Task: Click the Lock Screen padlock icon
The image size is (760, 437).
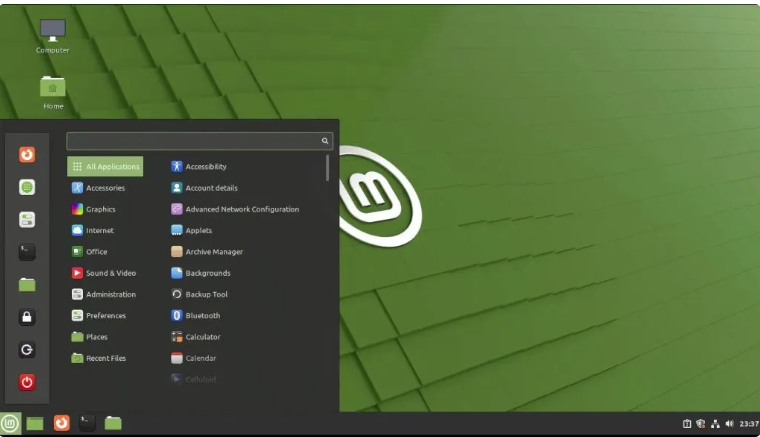Action: coord(27,317)
